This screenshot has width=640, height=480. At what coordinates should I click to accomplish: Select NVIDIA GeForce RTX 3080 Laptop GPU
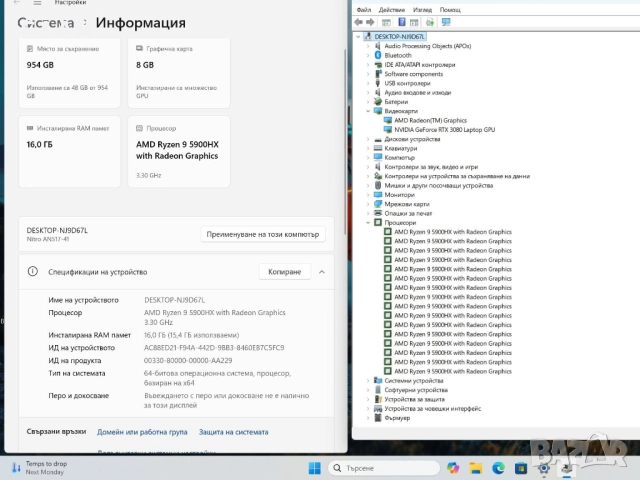(x=444, y=129)
